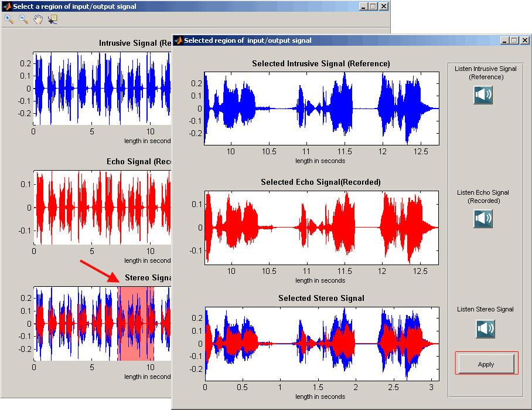This screenshot has height=410, width=532.
Task: Click the Intrusive Signal plot in the back window
Action: click(103, 89)
